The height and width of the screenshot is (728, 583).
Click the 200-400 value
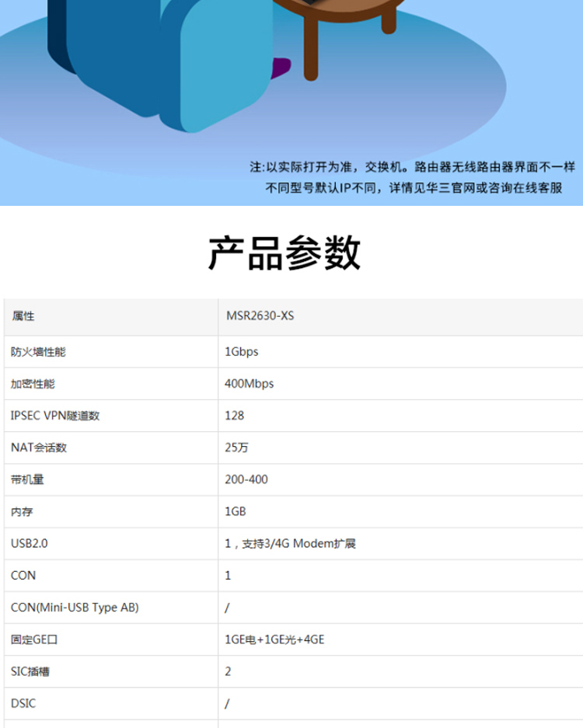pos(246,479)
